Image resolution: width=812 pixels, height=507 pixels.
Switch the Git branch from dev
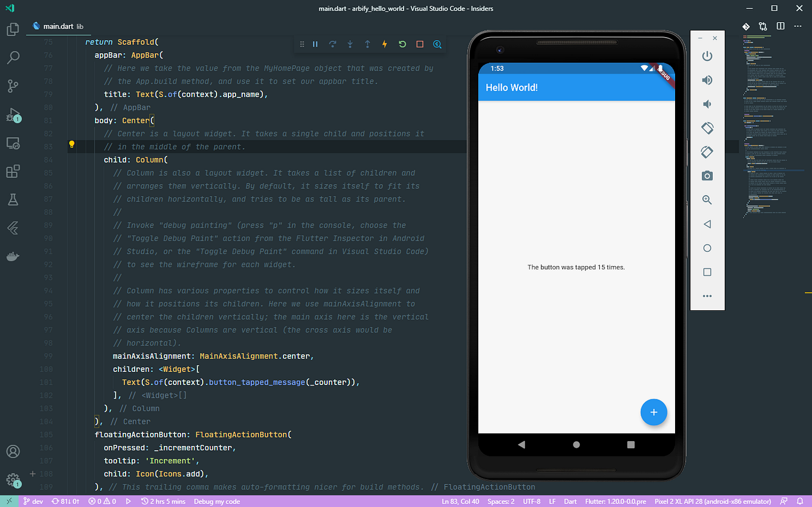click(x=33, y=501)
